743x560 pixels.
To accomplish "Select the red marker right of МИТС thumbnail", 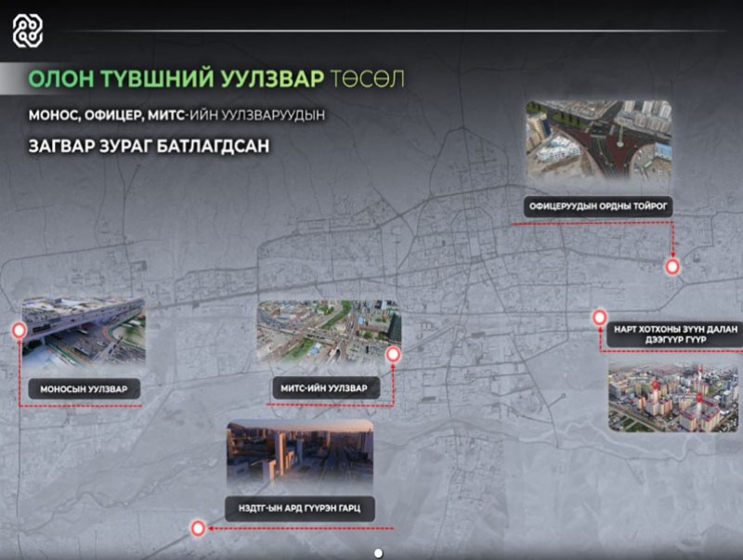I will click(x=393, y=354).
